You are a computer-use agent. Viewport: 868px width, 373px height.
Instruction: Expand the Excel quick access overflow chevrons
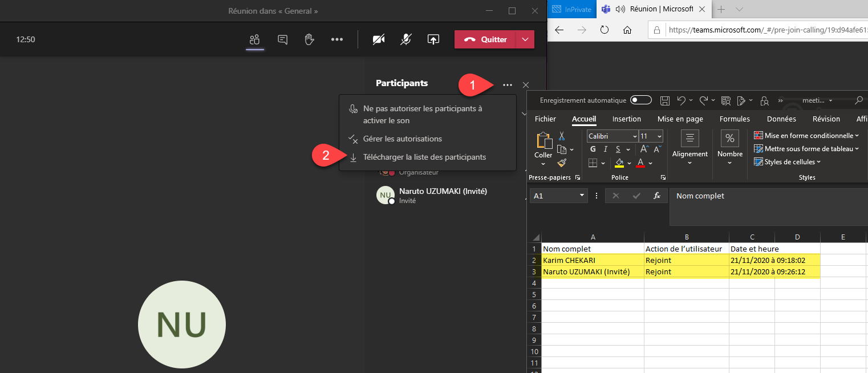click(781, 100)
